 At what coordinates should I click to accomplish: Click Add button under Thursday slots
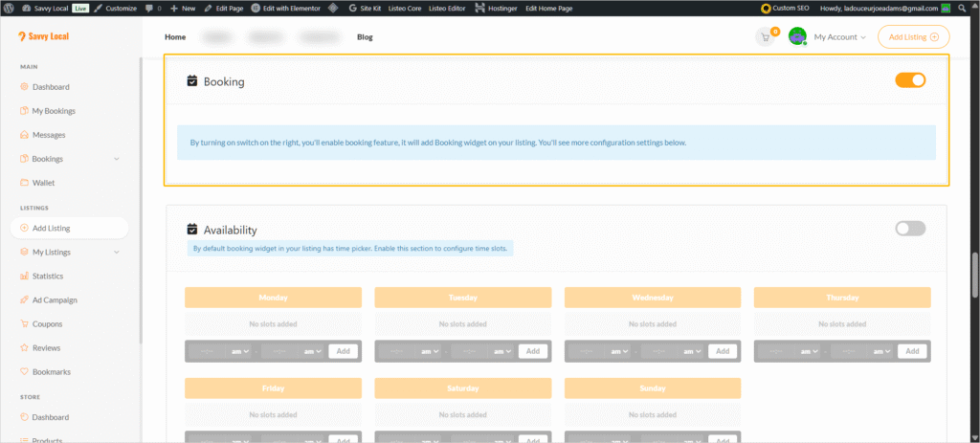912,351
